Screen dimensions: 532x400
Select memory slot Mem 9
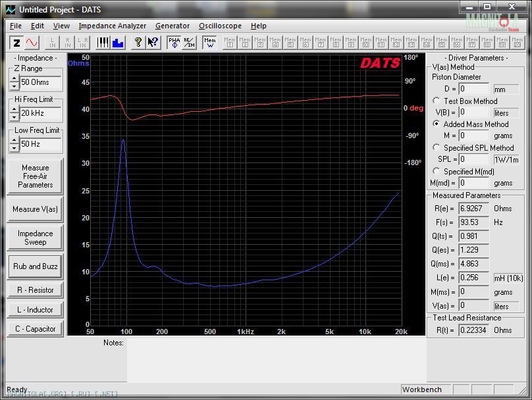pyautogui.click(x=351, y=43)
